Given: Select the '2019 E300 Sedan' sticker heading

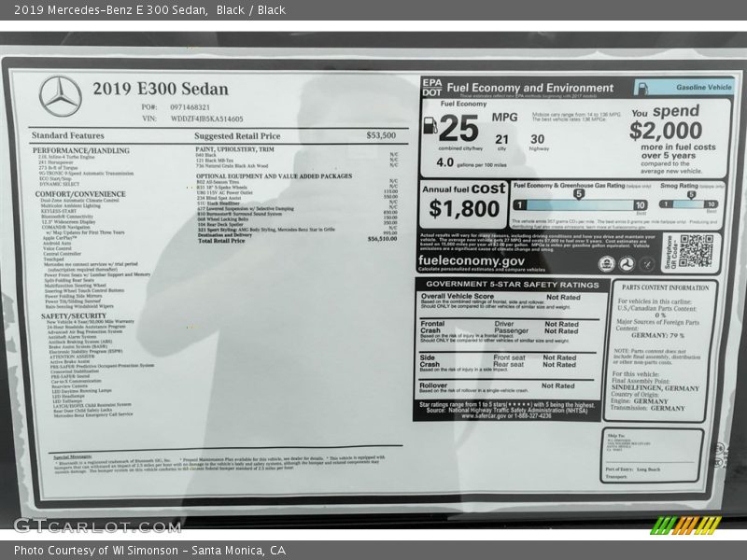Looking at the screenshot, I should tap(161, 89).
